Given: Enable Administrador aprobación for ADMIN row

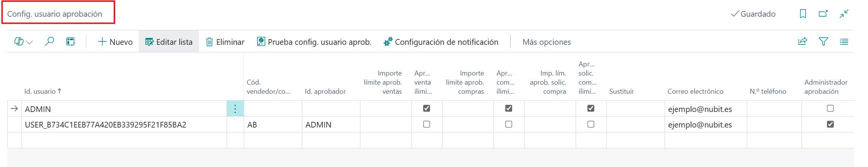Looking at the screenshot, I should pos(830,109).
